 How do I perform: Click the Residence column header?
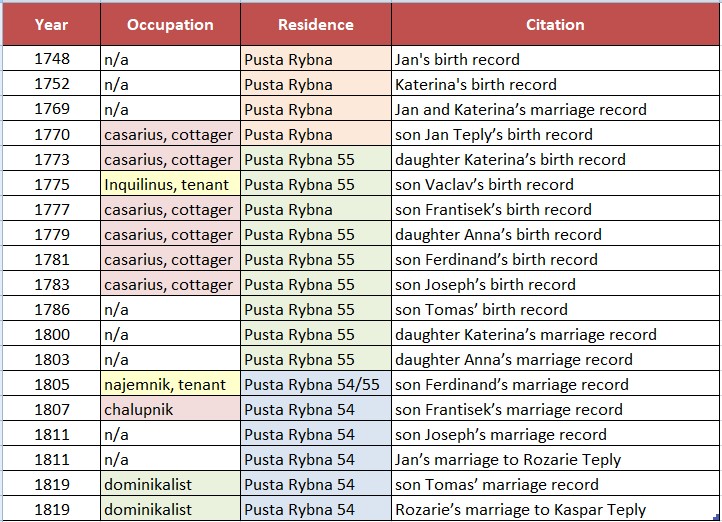pyautogui.click(x=315, y=24)
